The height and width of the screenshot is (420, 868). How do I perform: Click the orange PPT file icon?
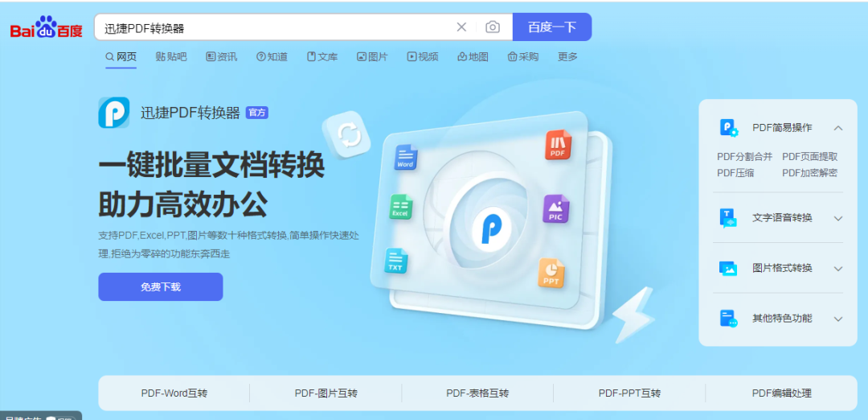(x=551, y=274)
